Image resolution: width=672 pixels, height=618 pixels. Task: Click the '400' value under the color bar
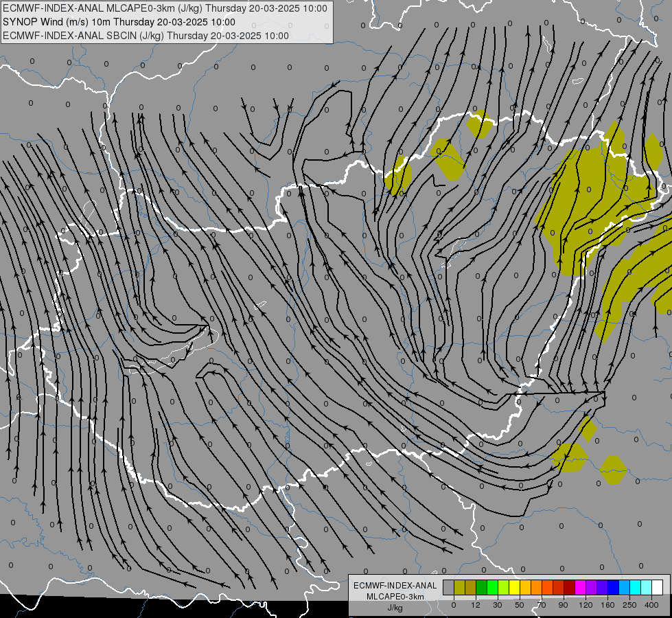pos(651,605)
